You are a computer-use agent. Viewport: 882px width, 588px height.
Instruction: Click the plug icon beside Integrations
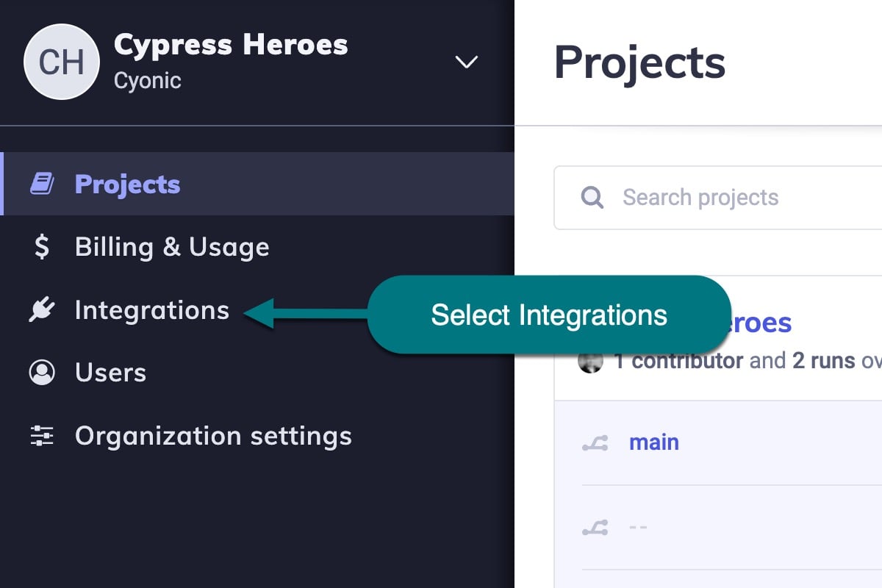pos(41,309)
